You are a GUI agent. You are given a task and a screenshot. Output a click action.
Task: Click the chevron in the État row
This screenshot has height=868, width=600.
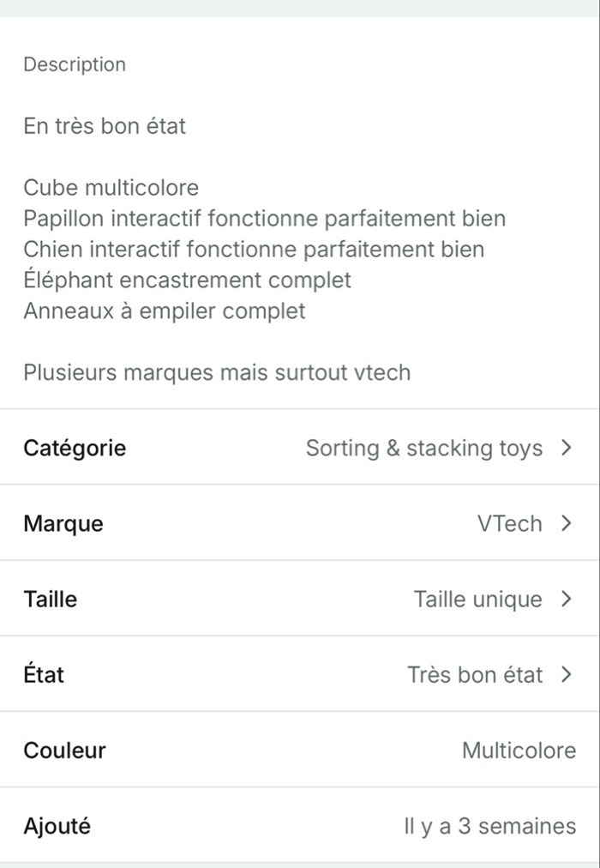tap(565, 675)
